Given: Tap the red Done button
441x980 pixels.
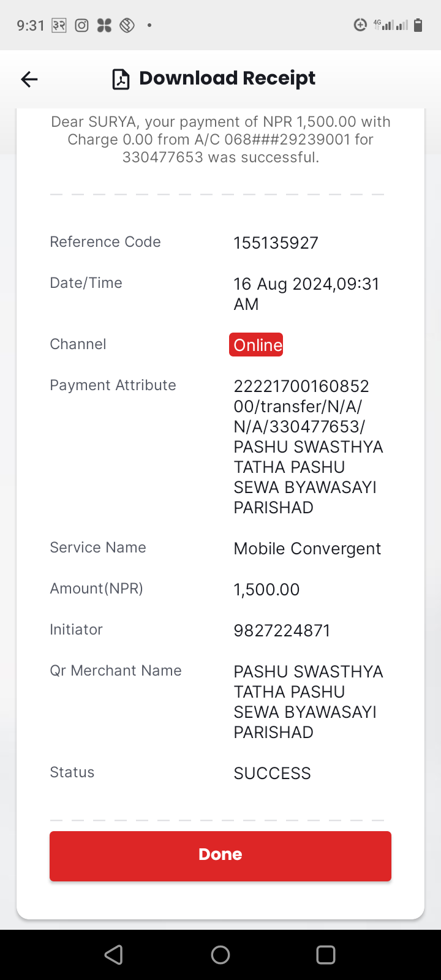Looking at the screenshot, I should coord(221,856).
